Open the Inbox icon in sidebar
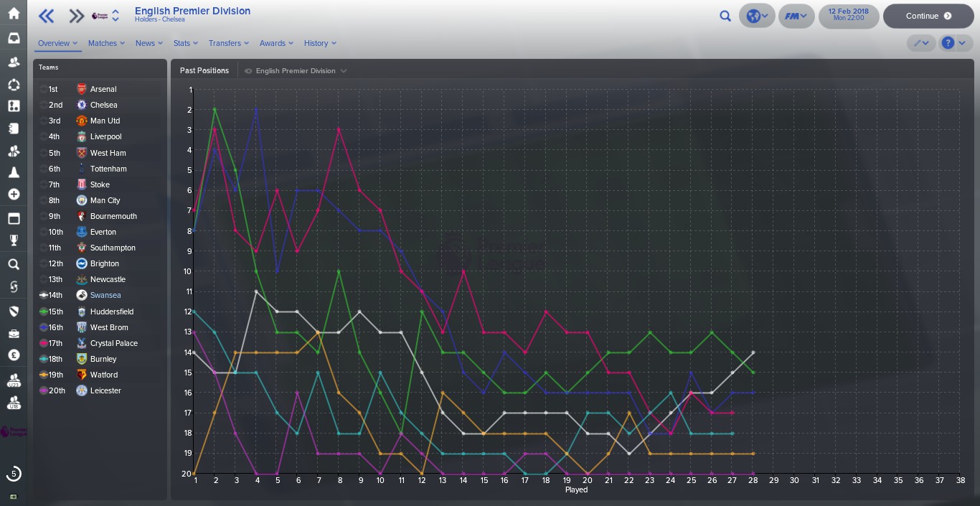 [x=14, y=38]
